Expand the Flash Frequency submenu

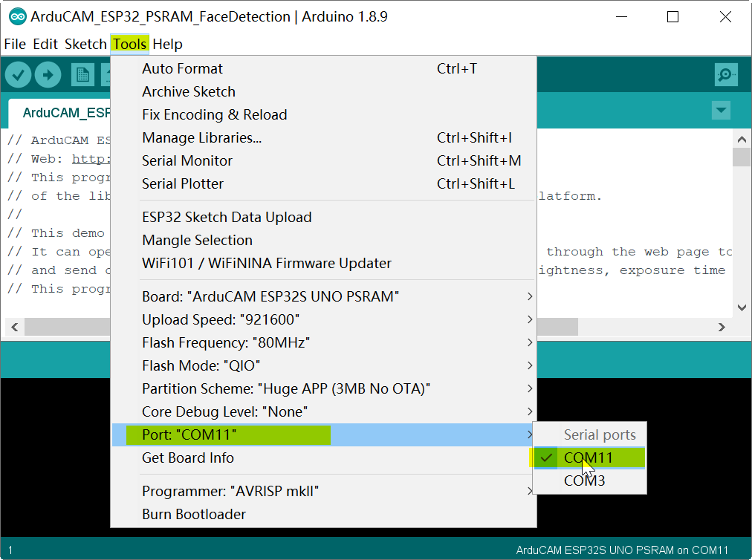click(324, 343)
